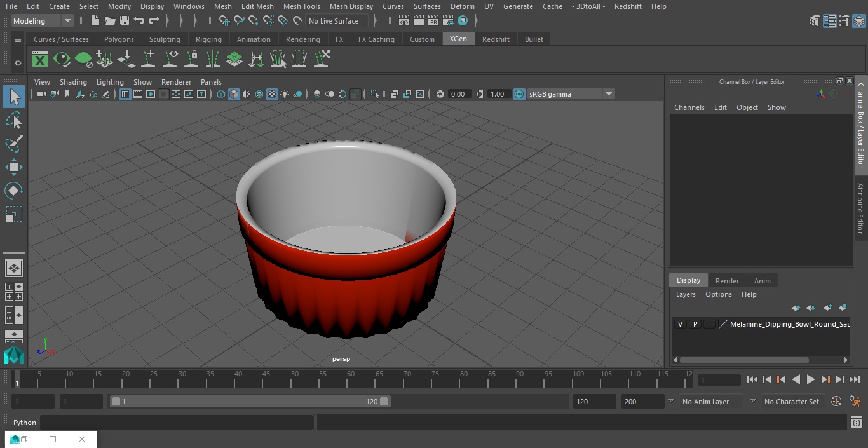Toggle the layer P playback box
Viewport: 868px width, 448px height.
click(695, 324)
